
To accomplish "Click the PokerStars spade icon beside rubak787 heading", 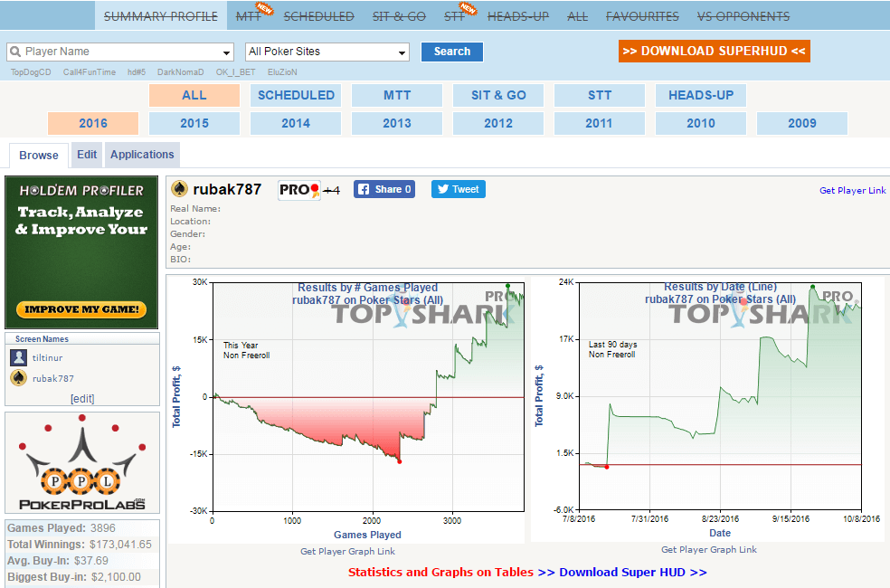I will 179,189.
